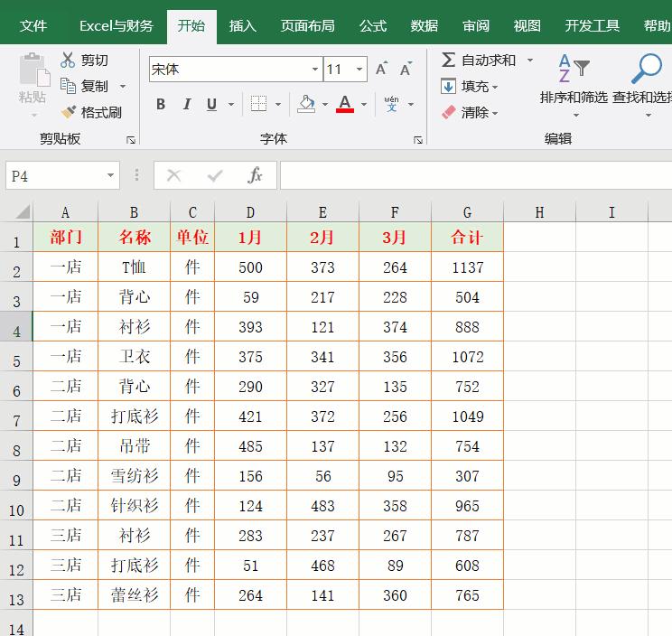Viewport: 672px width, 636px height.
Task: Select cell containing 蕾丝衫
Action: (135, 594)
